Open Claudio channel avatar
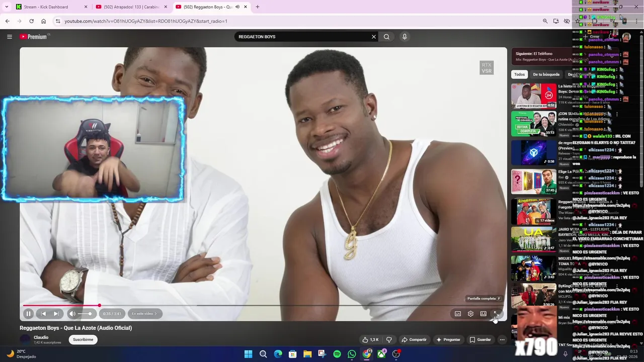 click(x=25, y=340)
